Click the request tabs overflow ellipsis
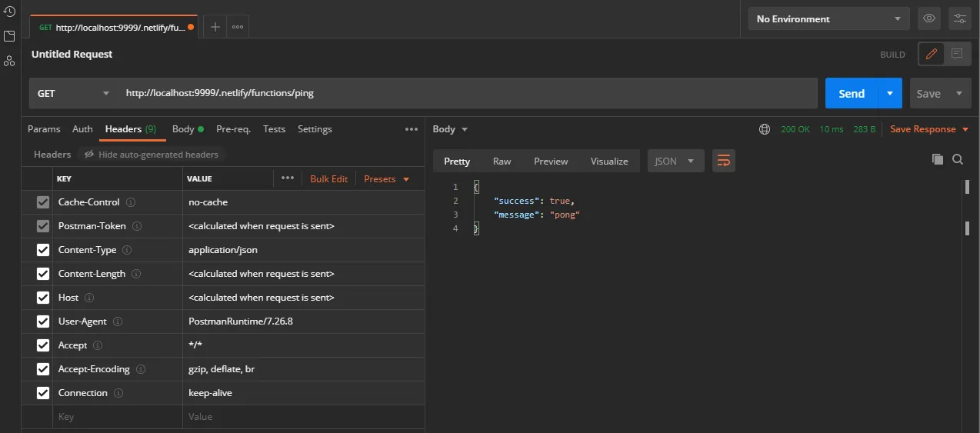The image size is (980, 433). [412, 129]
